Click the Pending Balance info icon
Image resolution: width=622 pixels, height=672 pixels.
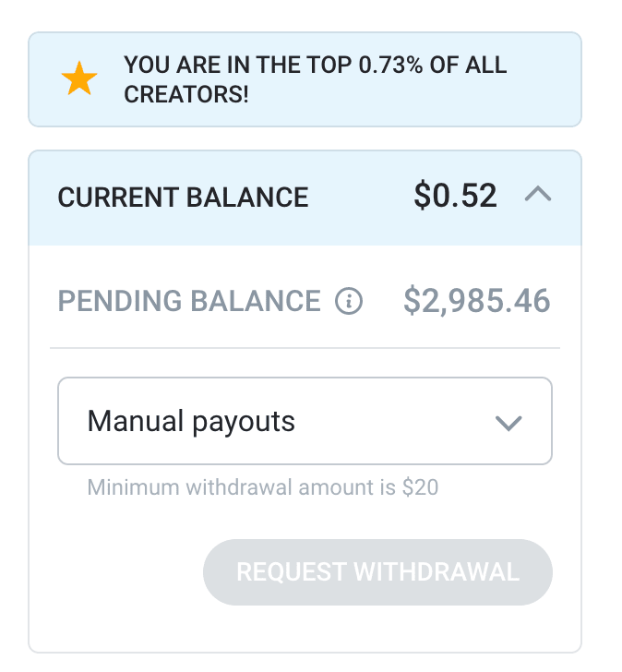point(349,301)
